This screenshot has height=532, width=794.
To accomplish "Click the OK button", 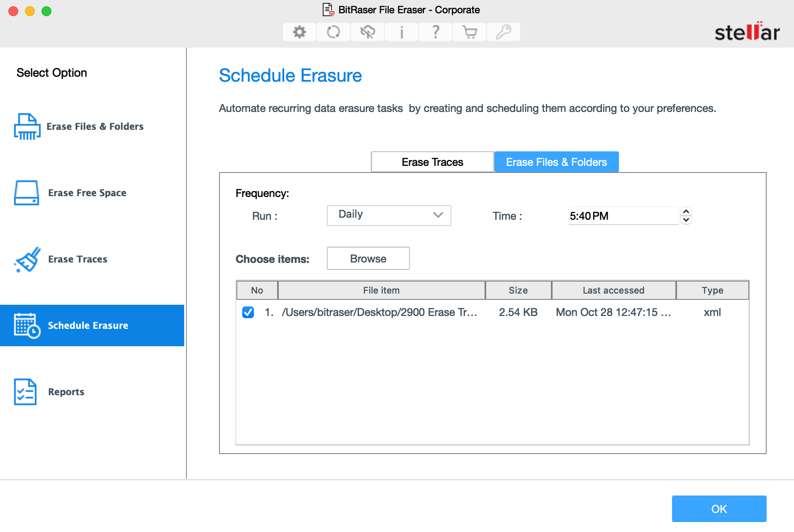I will tap(719, 509).
